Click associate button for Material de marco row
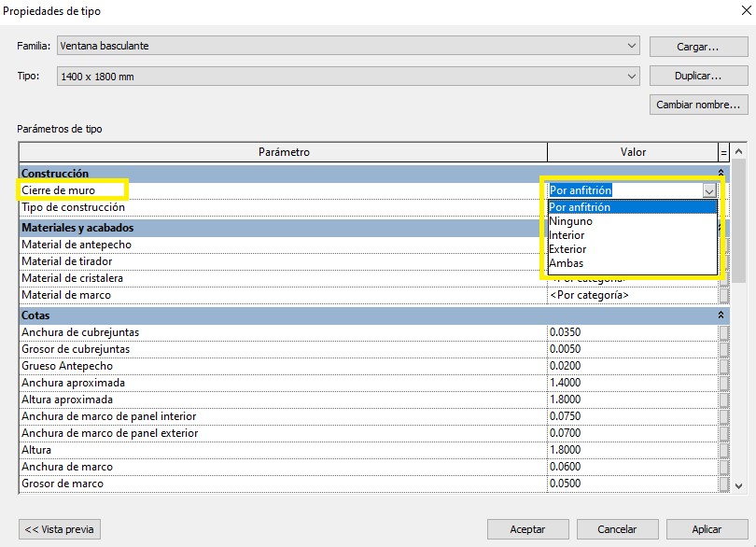Viewport: 756px width, 547px height. coord(723,295)
